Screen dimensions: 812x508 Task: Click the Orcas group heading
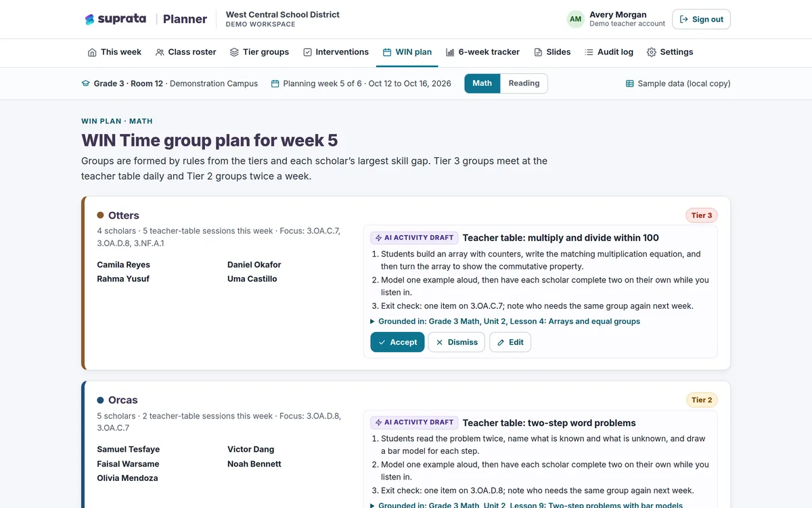pos(123,400)
